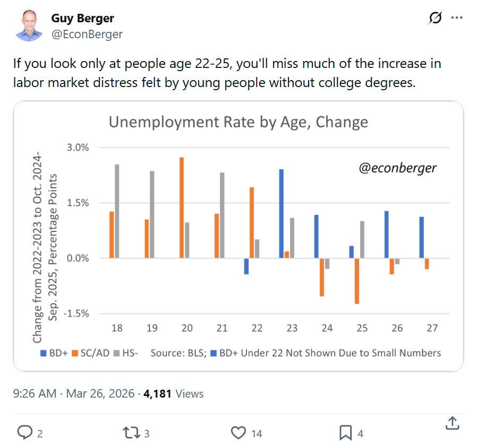Click the tall blue bar at age 23

pos(282,214)
